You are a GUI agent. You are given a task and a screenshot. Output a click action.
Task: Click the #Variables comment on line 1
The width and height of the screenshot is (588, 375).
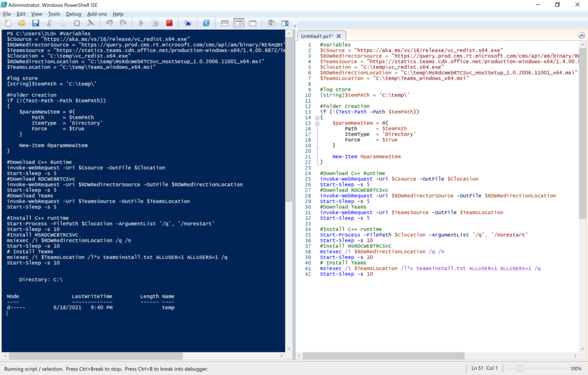tap(335, 45)
